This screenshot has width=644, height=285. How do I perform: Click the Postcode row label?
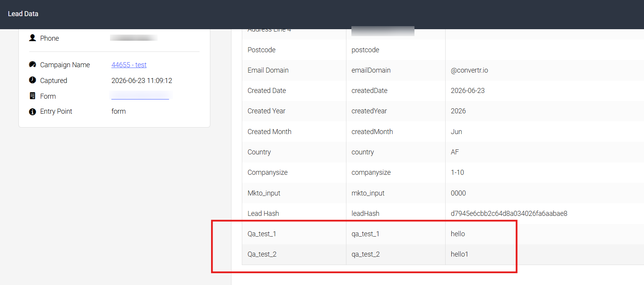click(261, 50)
